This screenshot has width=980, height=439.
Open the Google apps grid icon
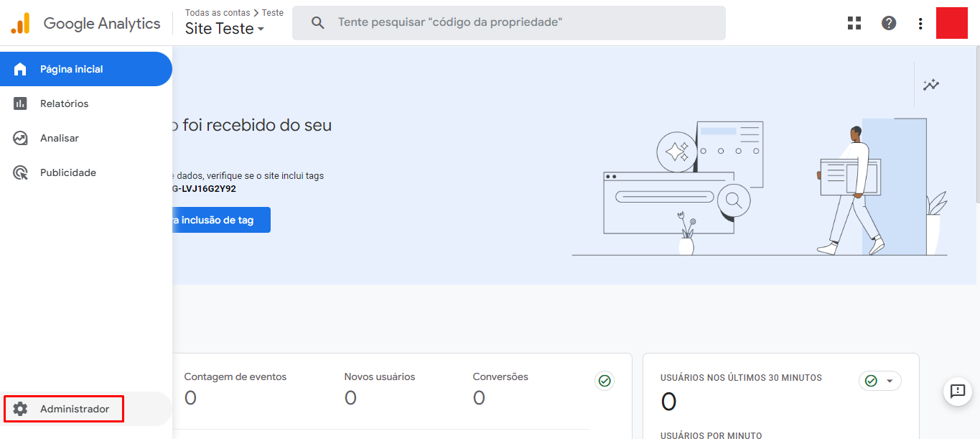tap(854, 23)
